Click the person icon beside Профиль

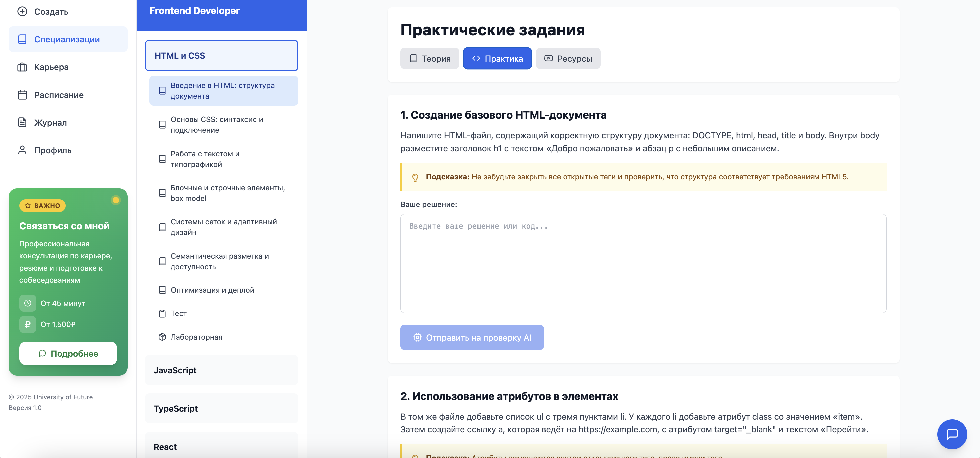22,150
